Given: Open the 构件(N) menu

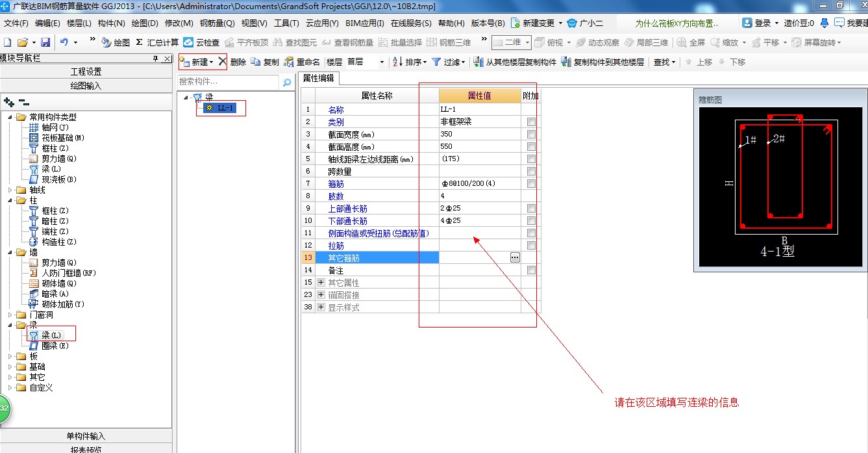Looking at the screenshot, I should (x=111, y=23).
